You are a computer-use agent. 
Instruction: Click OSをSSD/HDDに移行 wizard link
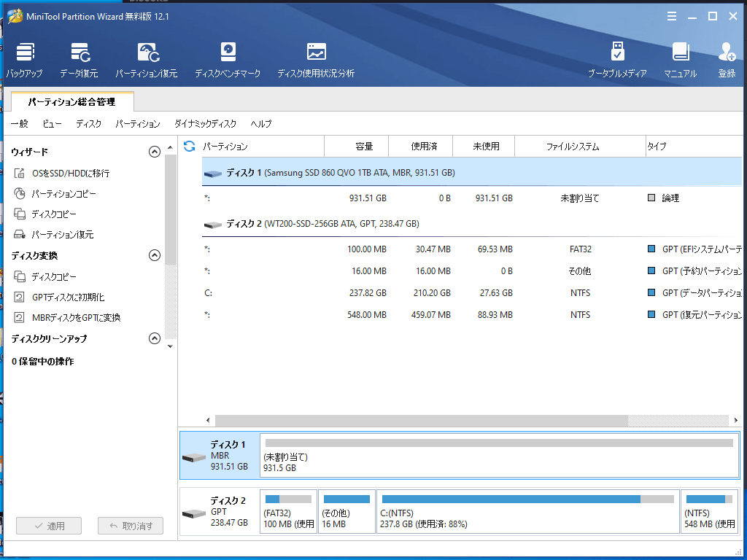coord(70,174)
